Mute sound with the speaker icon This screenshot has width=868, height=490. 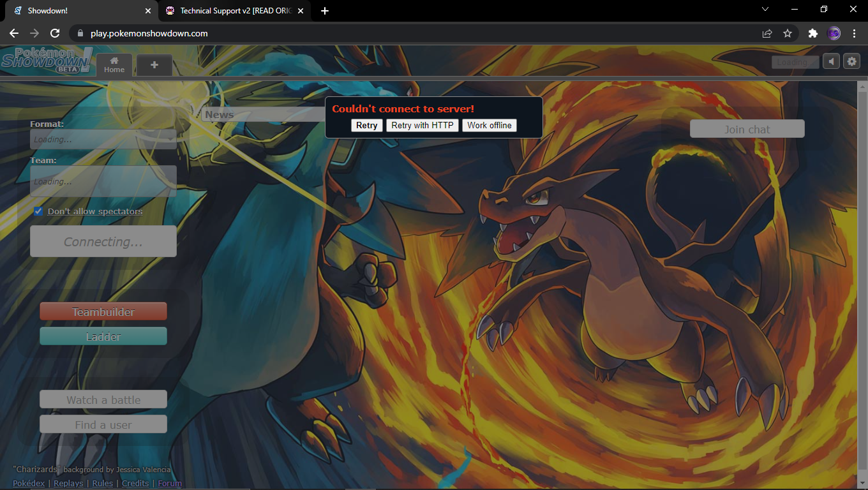click(x=831, y=61)
